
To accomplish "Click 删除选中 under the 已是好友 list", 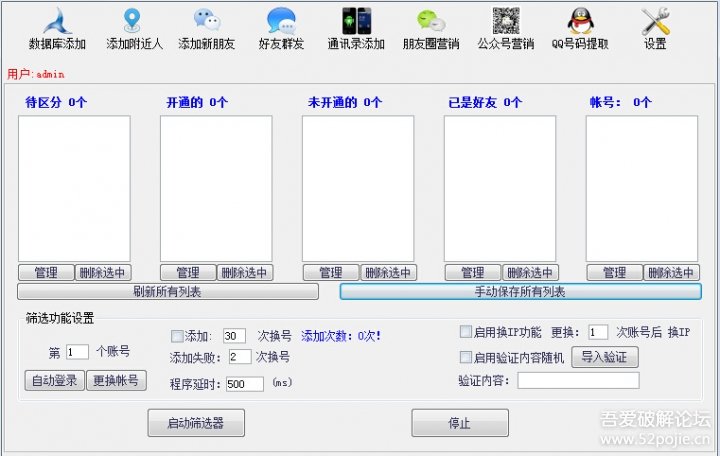I will pos(530,272).
